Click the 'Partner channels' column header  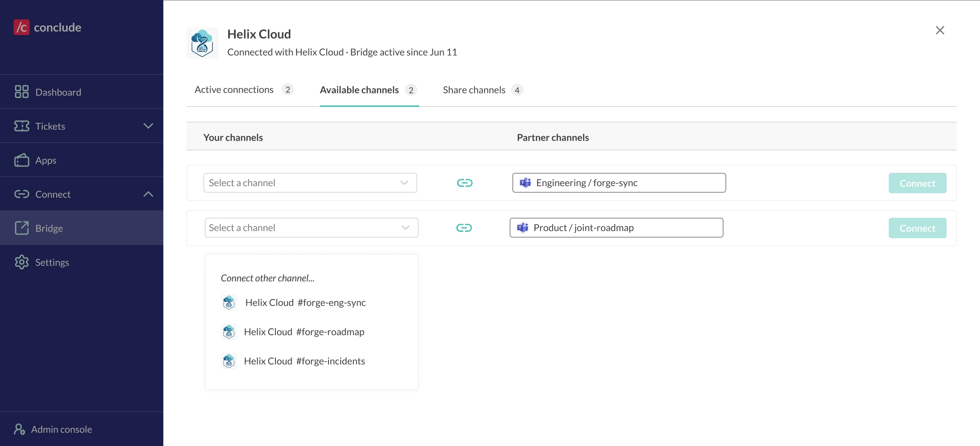553,137
